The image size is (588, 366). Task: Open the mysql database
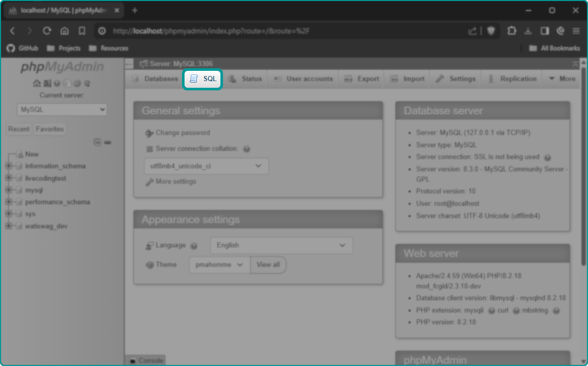pyautogui.click(x=34, y=190)
